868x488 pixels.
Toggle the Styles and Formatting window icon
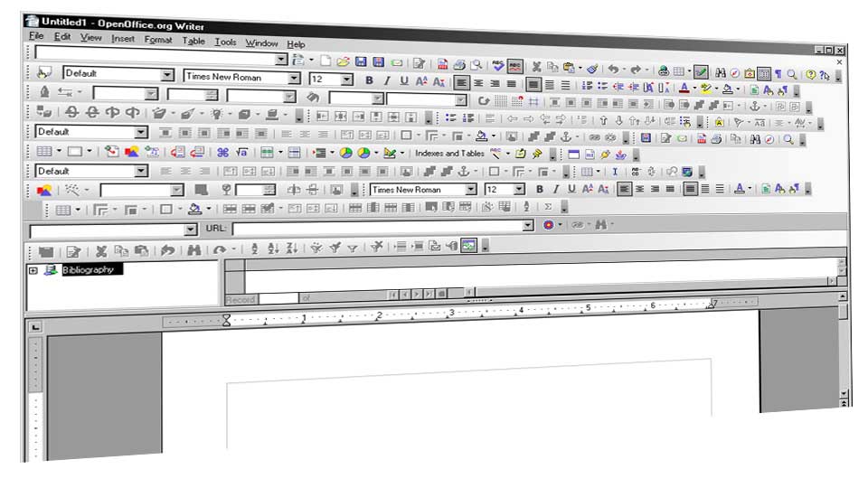(x=43, y=73)
